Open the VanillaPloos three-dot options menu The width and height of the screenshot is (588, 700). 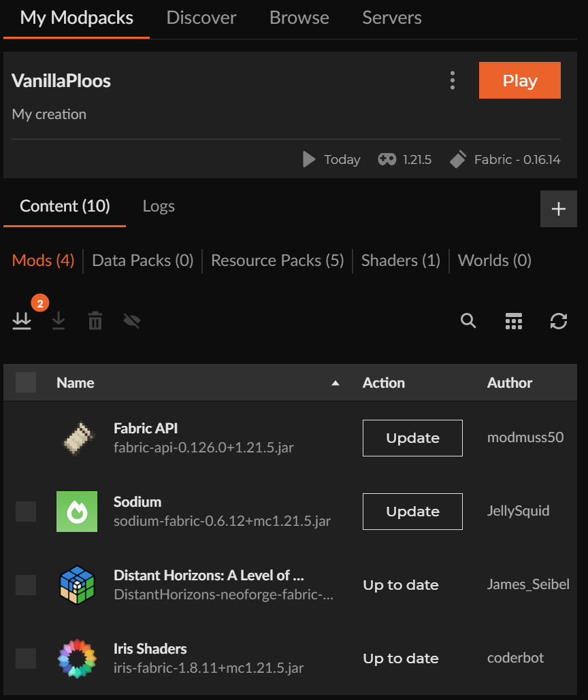pyautogui.click(x=453, y=81)
